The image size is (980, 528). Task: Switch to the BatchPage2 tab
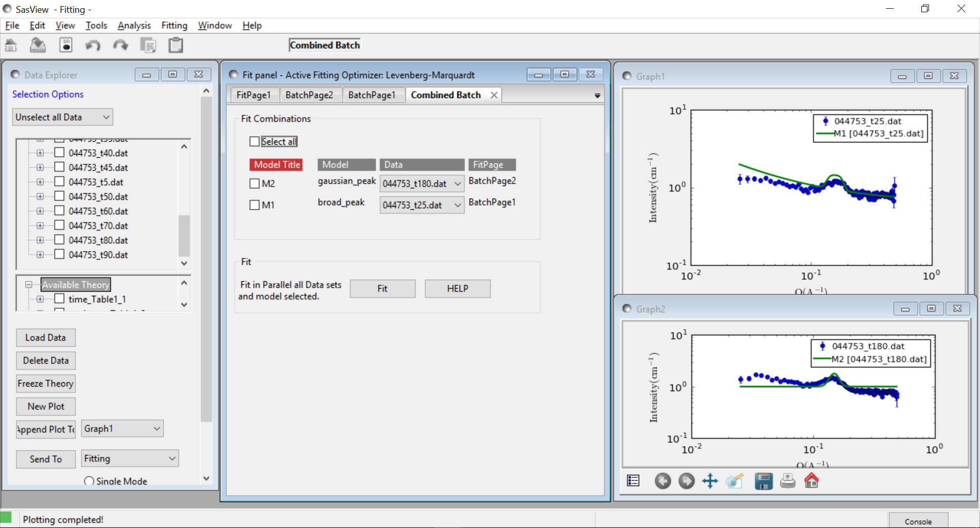[309, 95]
